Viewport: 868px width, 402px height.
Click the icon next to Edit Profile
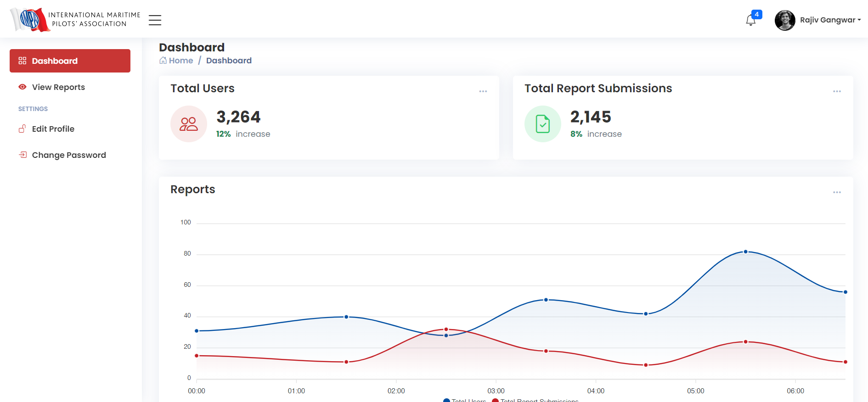[22, 128]
